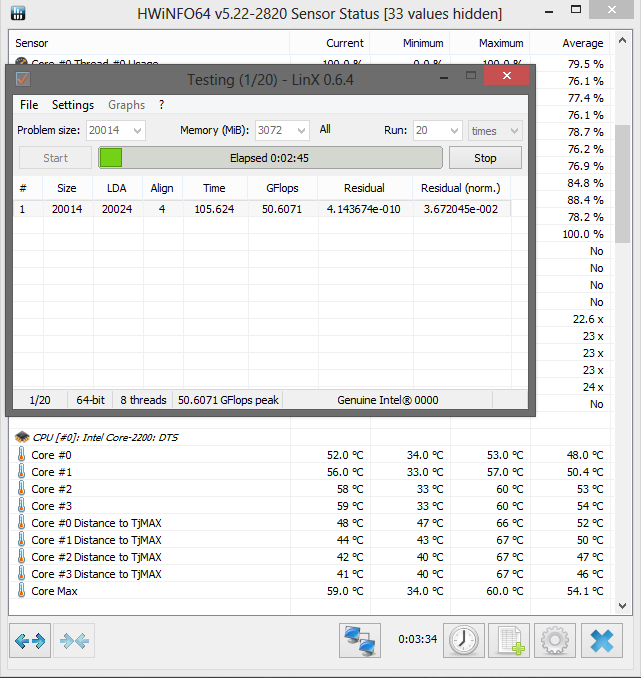Click the Start button in LinX
641x678 pixels.
pyautogui.click(x=55, y=158)
